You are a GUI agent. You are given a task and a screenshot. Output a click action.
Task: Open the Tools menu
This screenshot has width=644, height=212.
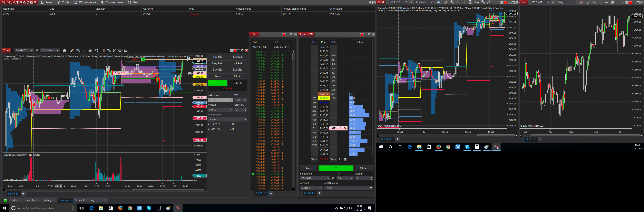[63, 2]
